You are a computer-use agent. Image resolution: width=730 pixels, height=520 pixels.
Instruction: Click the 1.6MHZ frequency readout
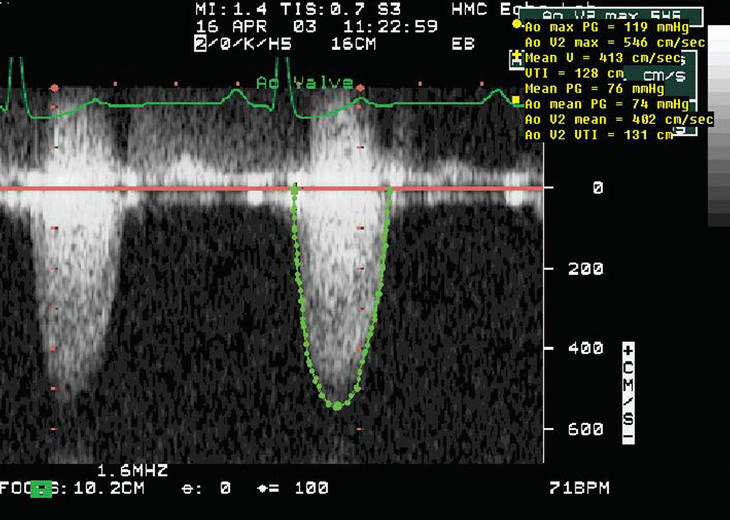click(x=133, y=469)
